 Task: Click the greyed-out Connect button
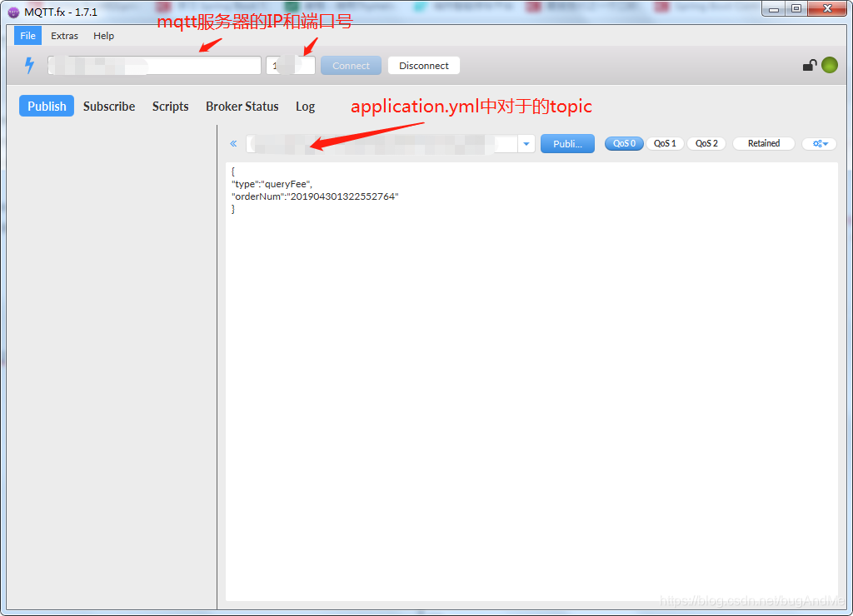point(351,66)
